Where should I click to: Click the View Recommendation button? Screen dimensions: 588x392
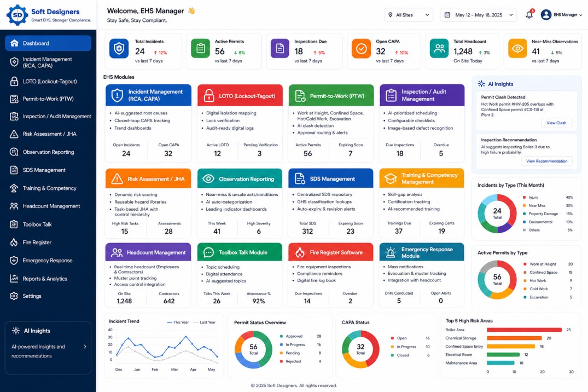click(x=547, y=161)
